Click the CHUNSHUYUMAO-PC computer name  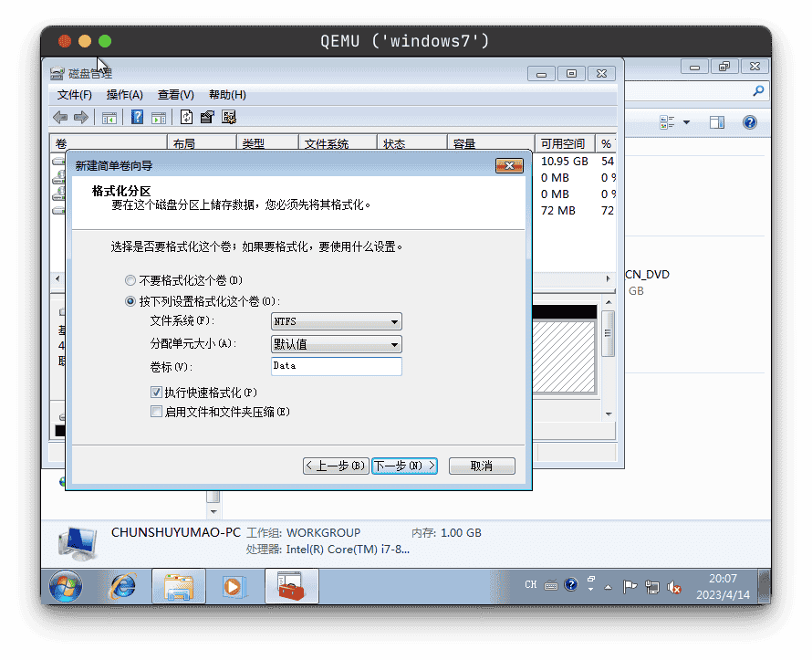[176, 532]
